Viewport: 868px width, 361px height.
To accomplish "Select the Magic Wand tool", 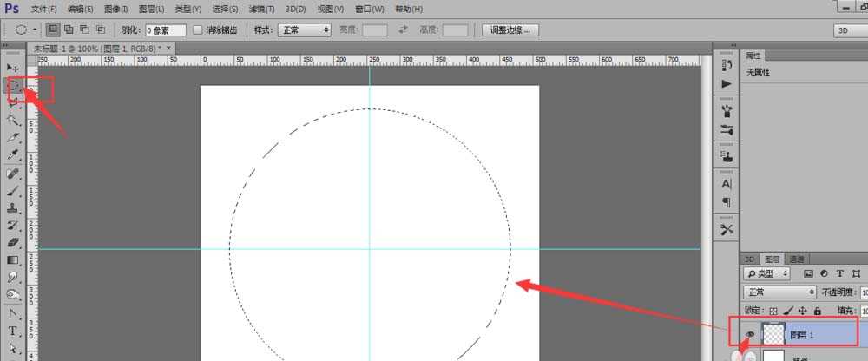I will [x=13, y=121].
